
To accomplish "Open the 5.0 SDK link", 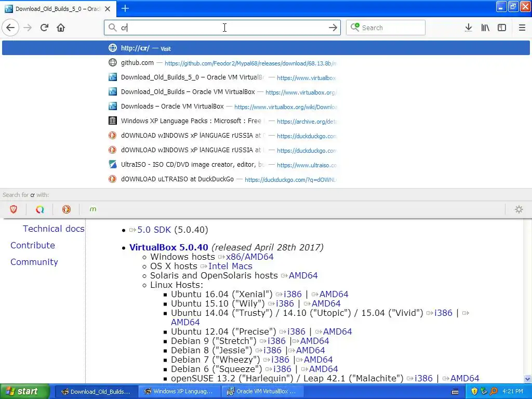I will coord(154,230).
